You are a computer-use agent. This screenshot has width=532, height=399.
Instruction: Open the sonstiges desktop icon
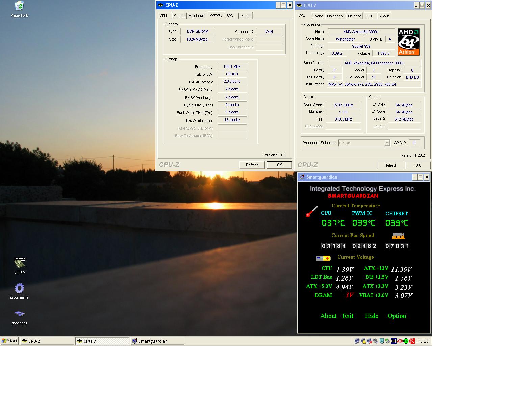[x=19, y=314]
